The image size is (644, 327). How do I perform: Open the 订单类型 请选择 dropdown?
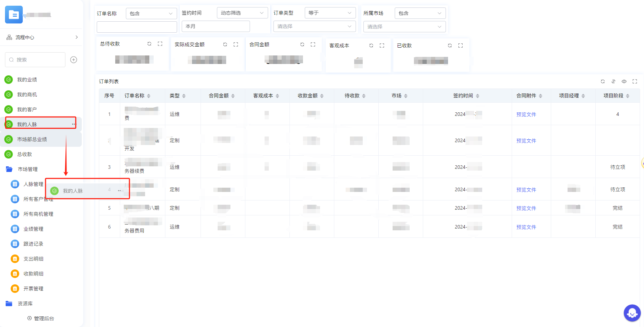[x=314, y=26]
